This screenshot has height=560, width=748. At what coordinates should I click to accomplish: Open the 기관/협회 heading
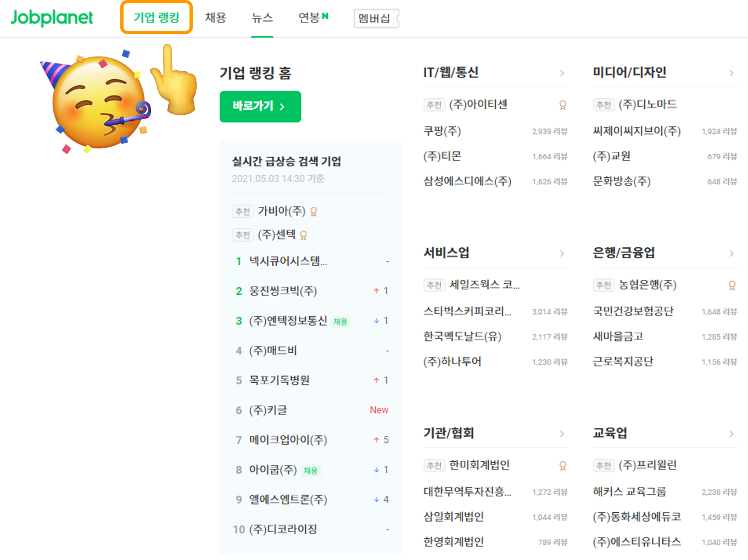click(x=448, y=433)
